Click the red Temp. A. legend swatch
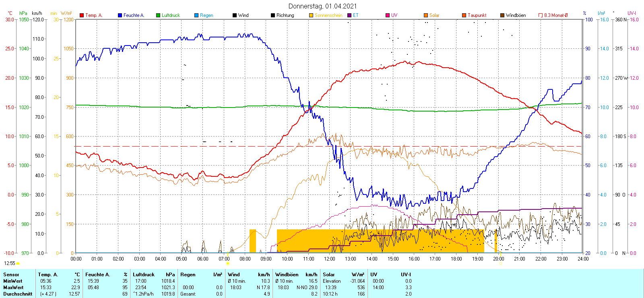The height and width of the screenshot is (298, 644). tap(82, 15)
